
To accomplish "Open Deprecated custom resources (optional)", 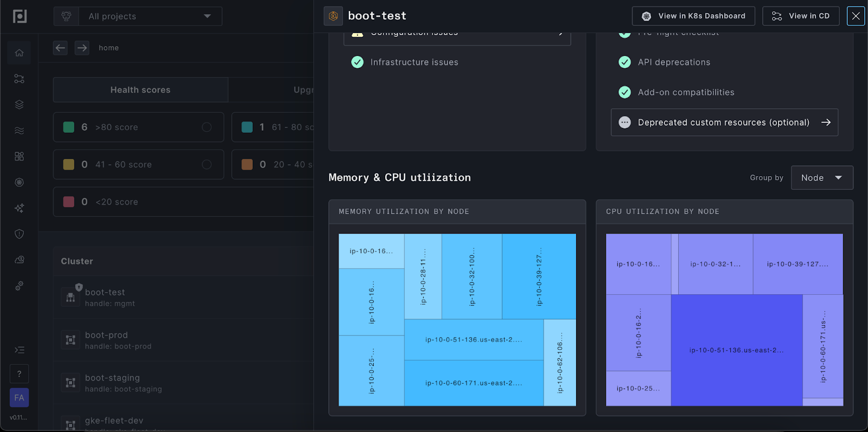I will 724,122.
